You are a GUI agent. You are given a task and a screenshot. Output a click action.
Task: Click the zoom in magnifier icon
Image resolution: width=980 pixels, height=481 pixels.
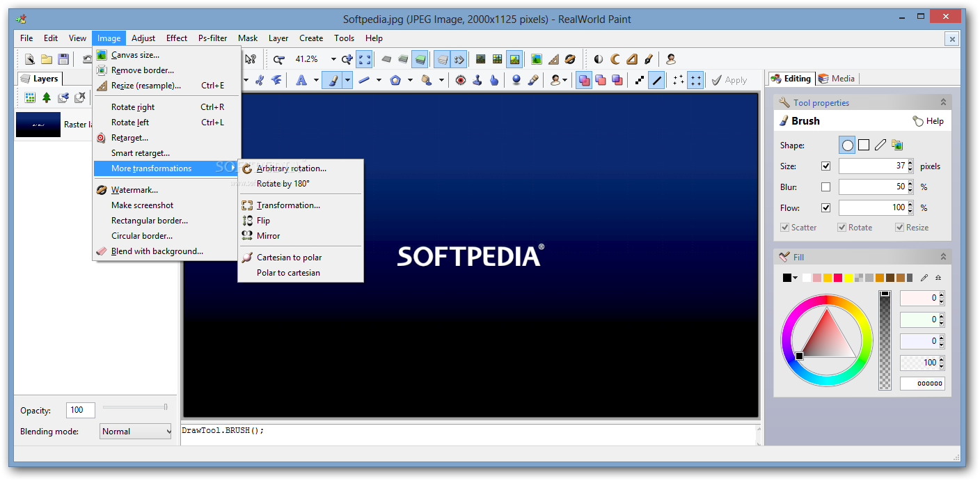pos(347,59)
